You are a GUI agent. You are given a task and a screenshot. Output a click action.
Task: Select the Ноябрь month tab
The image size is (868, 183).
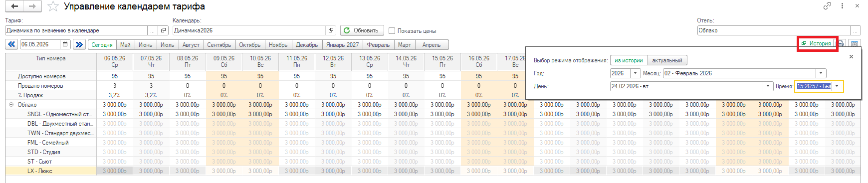(278, 45)
